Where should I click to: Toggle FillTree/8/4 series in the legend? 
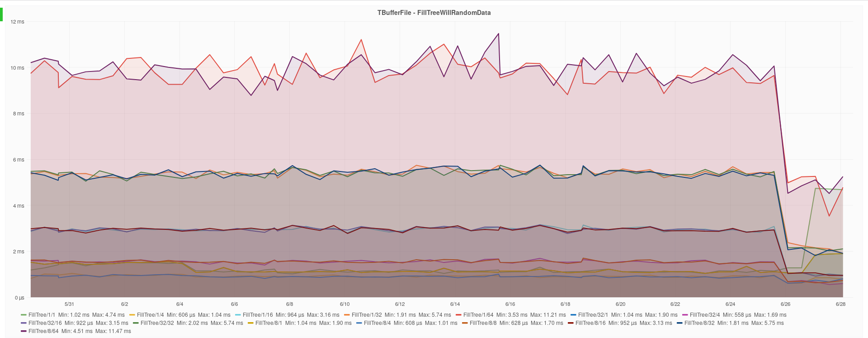pyautogui.click(x=377, y=323)
